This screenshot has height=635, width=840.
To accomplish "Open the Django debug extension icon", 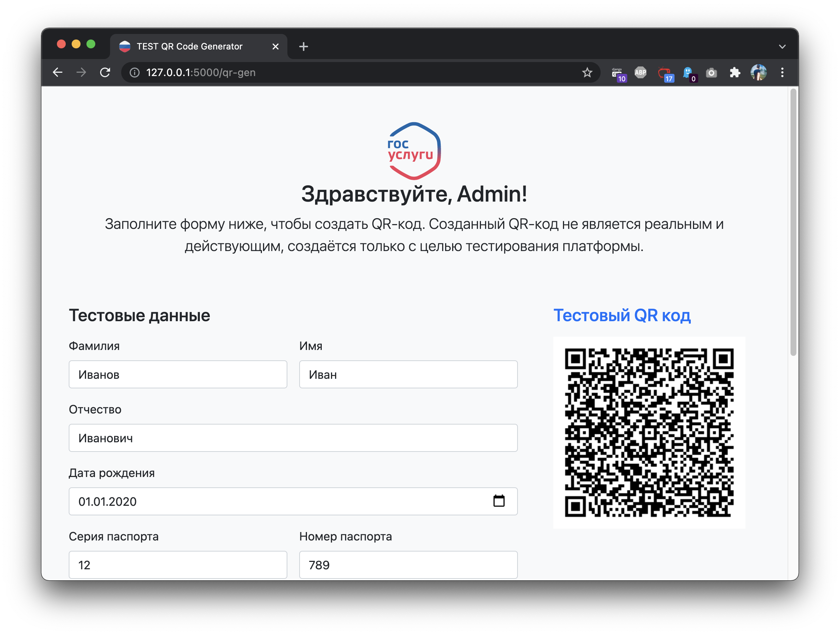I will pyautogui.click(x=618, y=73).
